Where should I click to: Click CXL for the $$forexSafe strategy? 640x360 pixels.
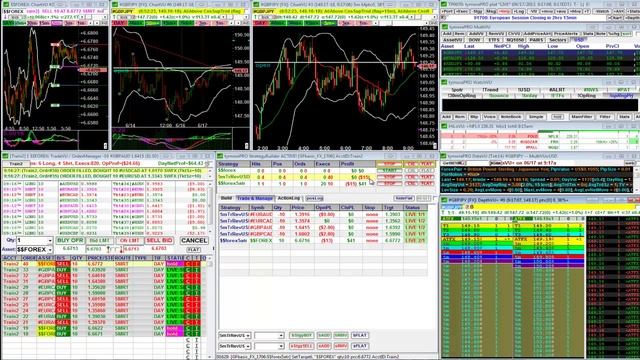411,184
